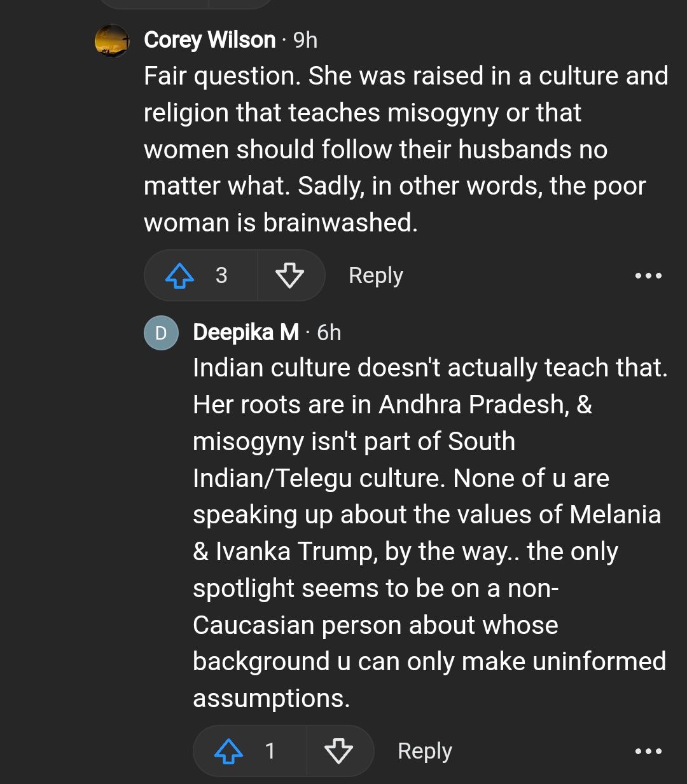Tap Corey Wilson's sunset profile picture
Viewport: 687px width, 784px height.
112,41
